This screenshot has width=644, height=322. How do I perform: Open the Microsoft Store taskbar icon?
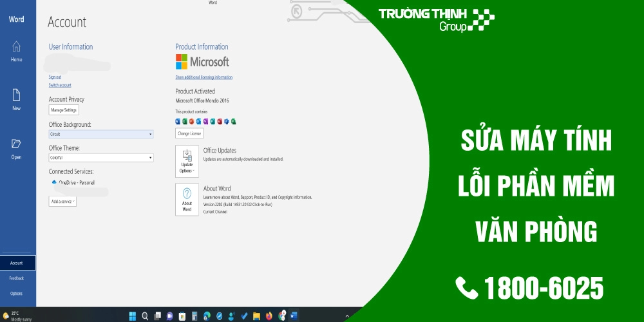[x=182, y=316]
